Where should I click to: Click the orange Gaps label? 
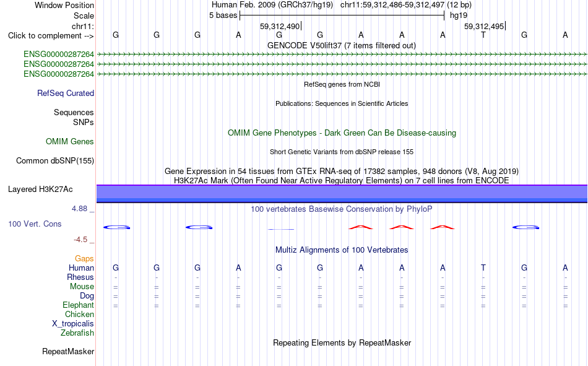pos(84,258)
